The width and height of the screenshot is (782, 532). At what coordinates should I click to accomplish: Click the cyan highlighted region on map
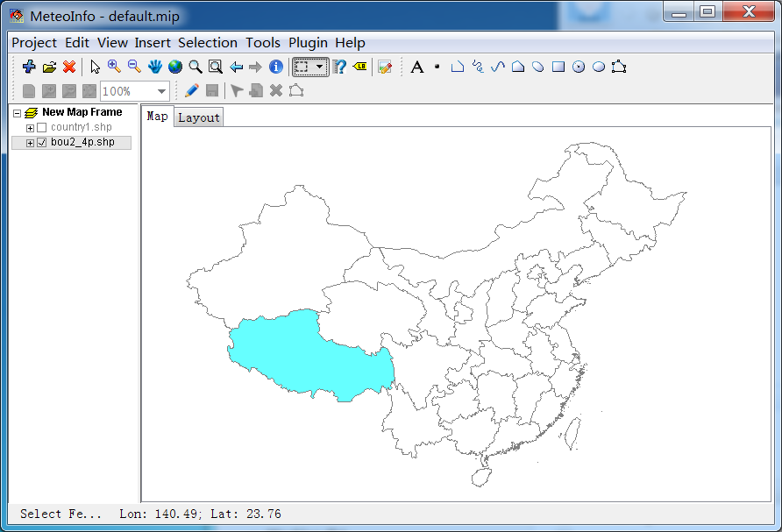pyautogui.click(x=307, y=355)
